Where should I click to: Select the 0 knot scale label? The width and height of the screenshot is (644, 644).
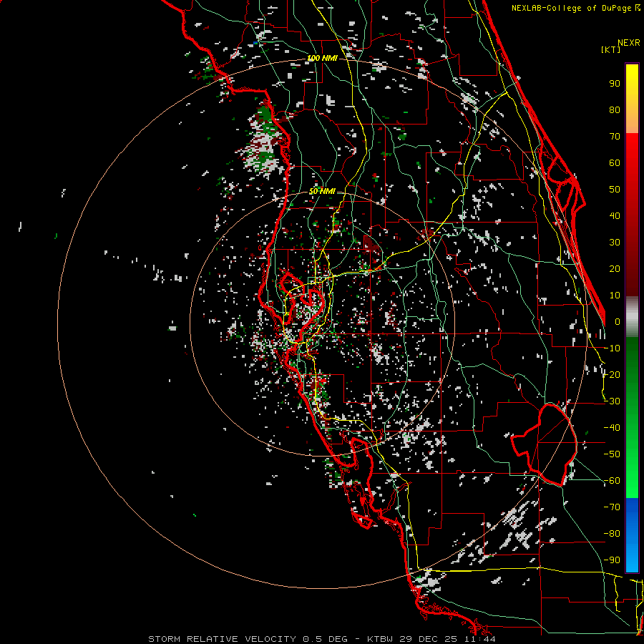[x=618, y=321]
